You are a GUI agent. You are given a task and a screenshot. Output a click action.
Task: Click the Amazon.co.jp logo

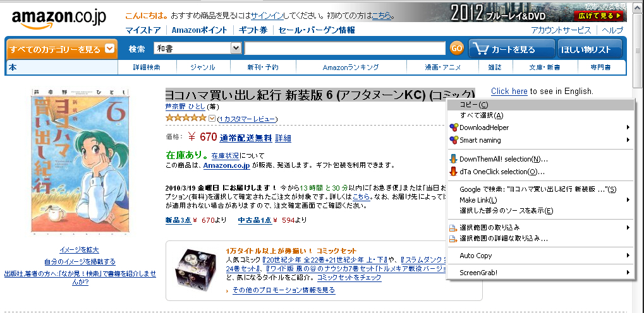(x=59, y=18)
